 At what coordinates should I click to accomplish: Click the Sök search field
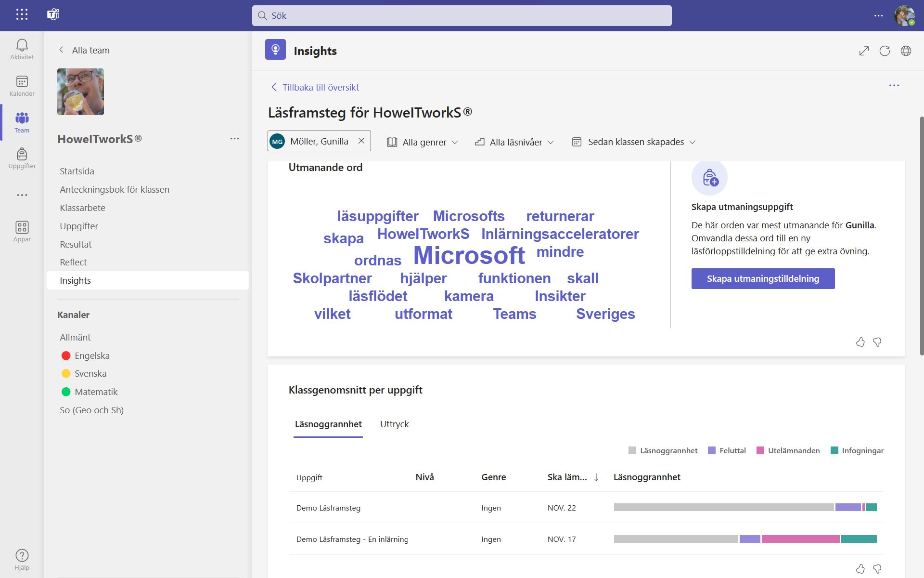pyautogui.click(x=462, y=15)
